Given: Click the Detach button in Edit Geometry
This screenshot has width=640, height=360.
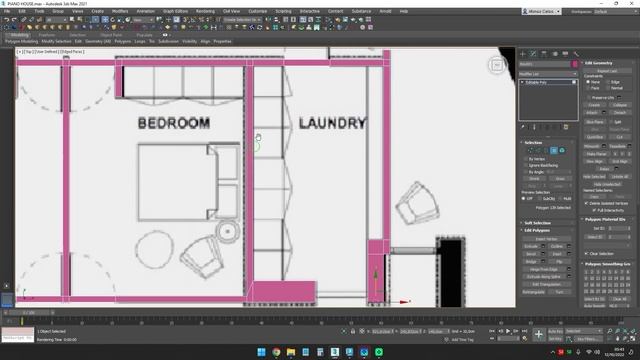Looking at the screenshot, I should [x=620, y=112].
